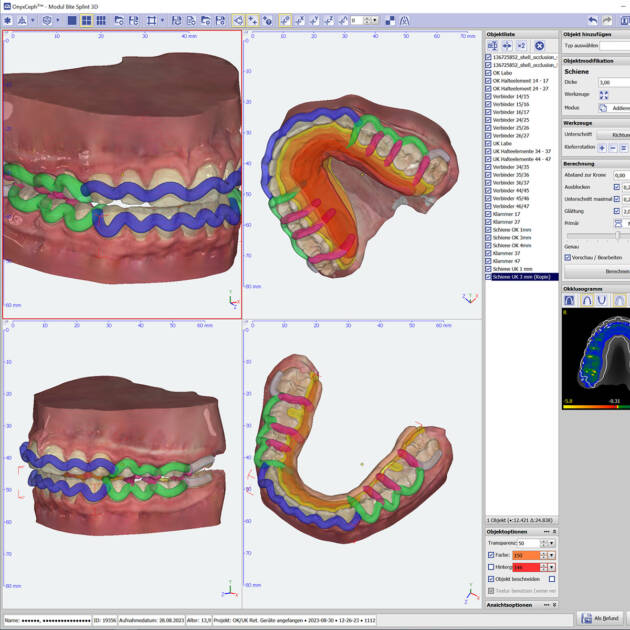Click the lower arch icon in Okklusogramm

click(x=601, y=300)
